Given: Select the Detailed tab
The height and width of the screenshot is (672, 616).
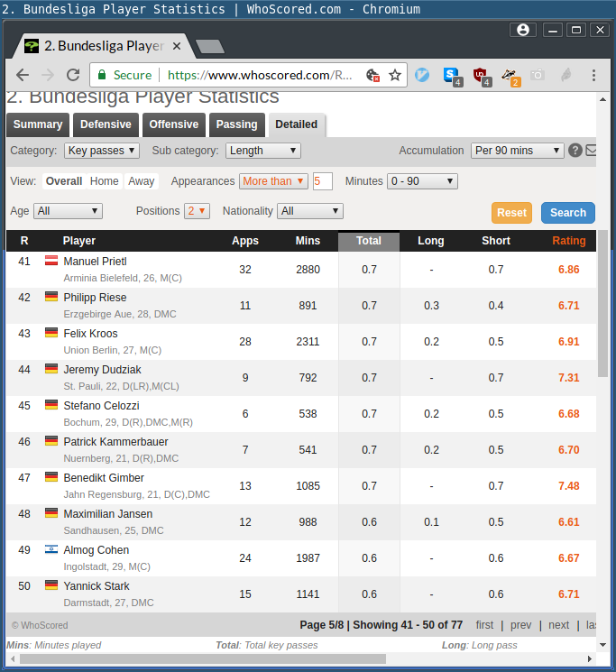Looking at the screenshot, I should (297, 124).
